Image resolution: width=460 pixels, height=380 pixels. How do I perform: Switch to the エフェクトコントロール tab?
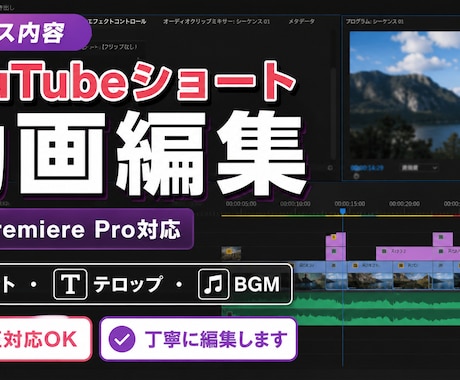[x=116, y=21]
